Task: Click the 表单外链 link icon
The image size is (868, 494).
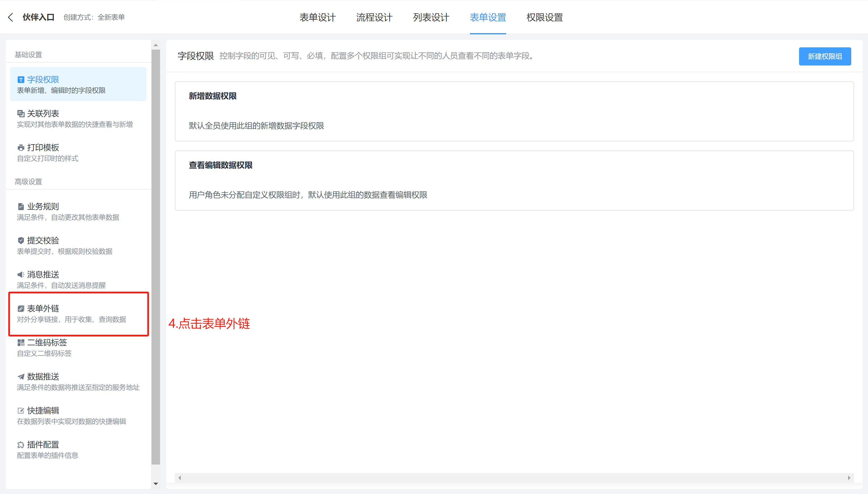Action: [x=21, y=309]
